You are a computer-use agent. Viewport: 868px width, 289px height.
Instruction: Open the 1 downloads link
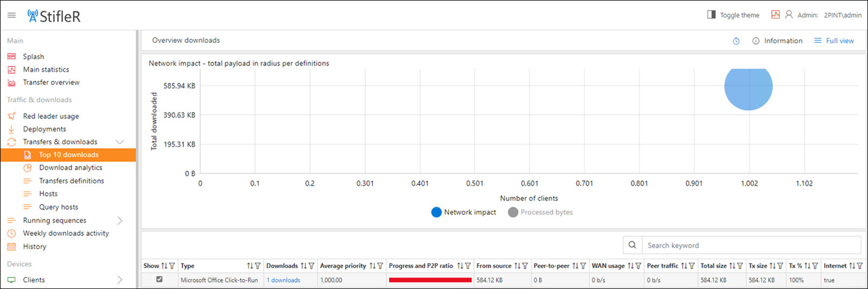[x=283, y=280]
